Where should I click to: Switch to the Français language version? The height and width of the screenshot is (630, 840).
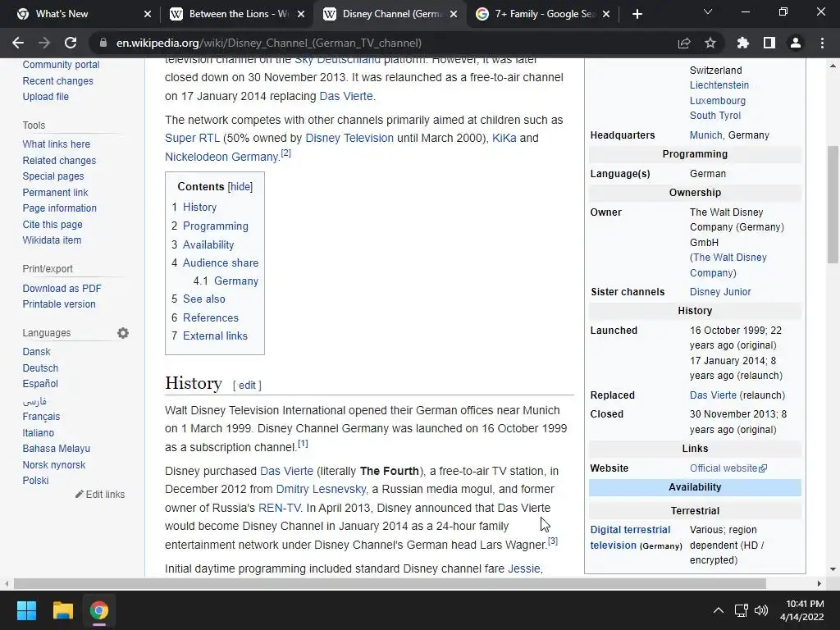(41, 417)
